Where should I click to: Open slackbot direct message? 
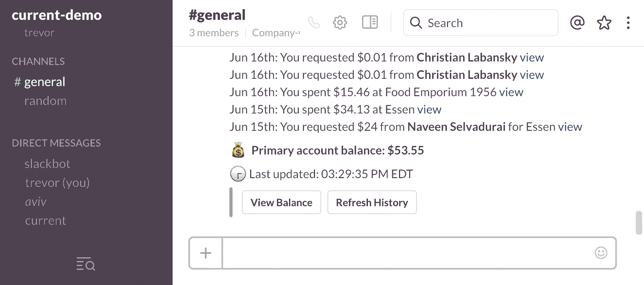[47, 164]
